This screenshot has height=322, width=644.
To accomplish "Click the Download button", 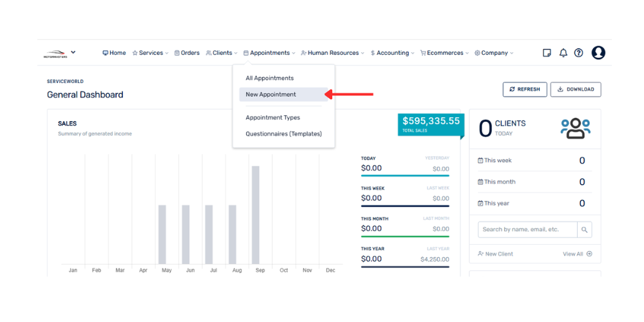I will [576, 90].
